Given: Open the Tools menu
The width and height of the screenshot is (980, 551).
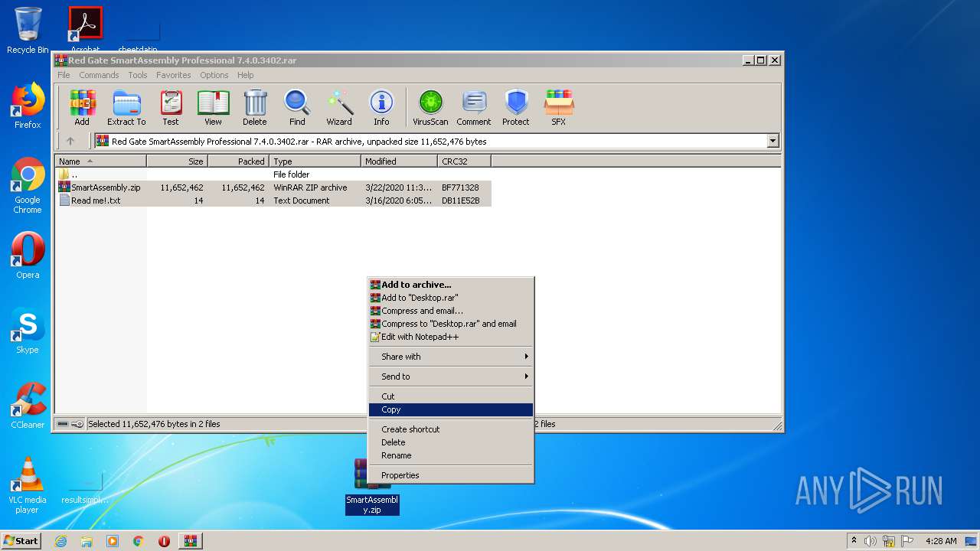Looking at the screenshot, I should click(x=138, y=75).
